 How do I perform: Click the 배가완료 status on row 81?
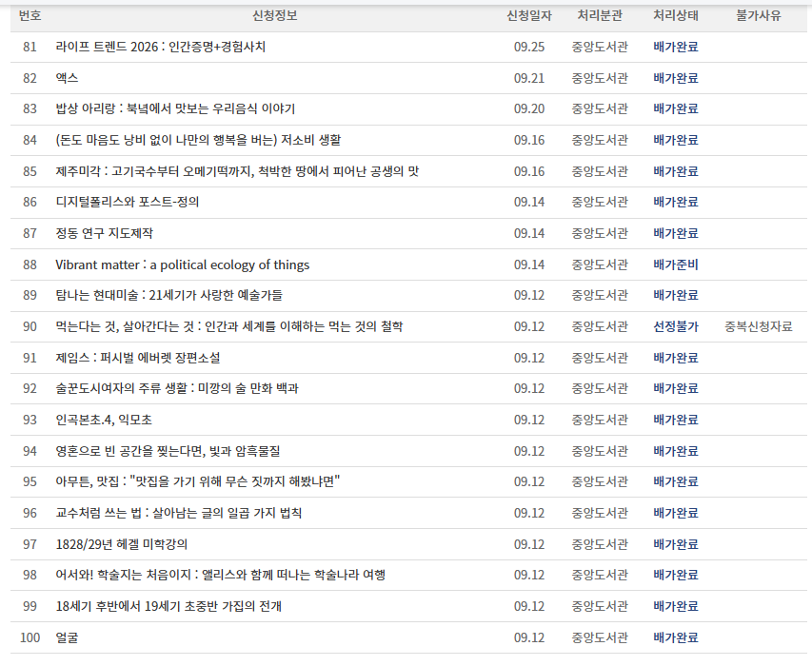point(676,47)
